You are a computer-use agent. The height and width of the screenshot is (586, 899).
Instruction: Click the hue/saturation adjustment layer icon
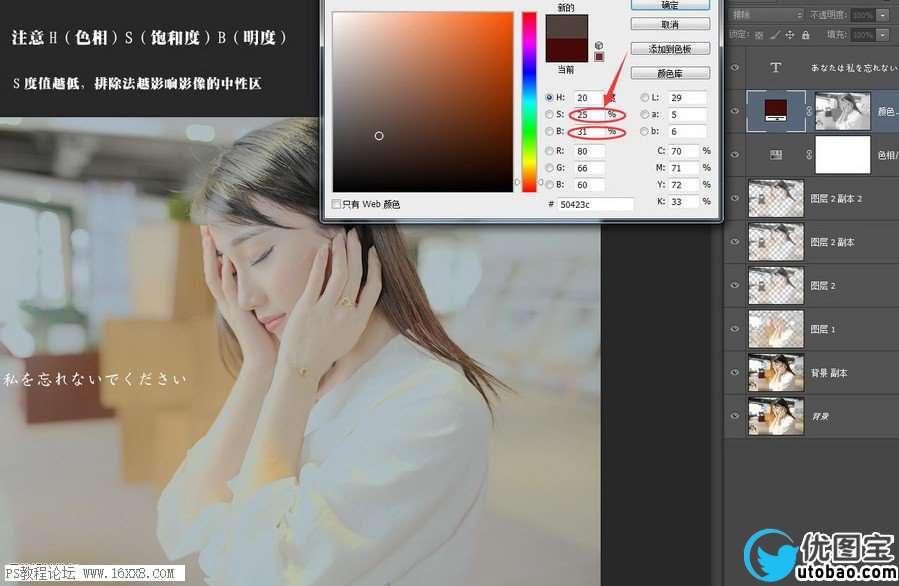point(776,155)
